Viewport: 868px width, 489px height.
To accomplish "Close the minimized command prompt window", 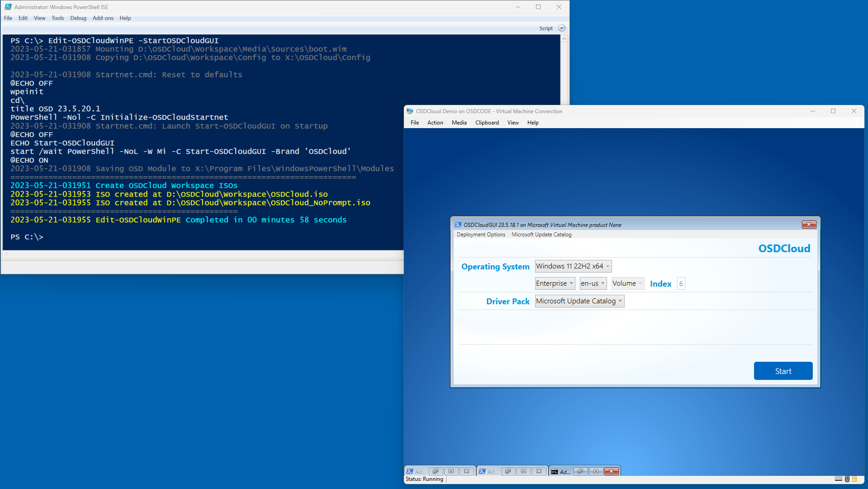I will [611, 471].
